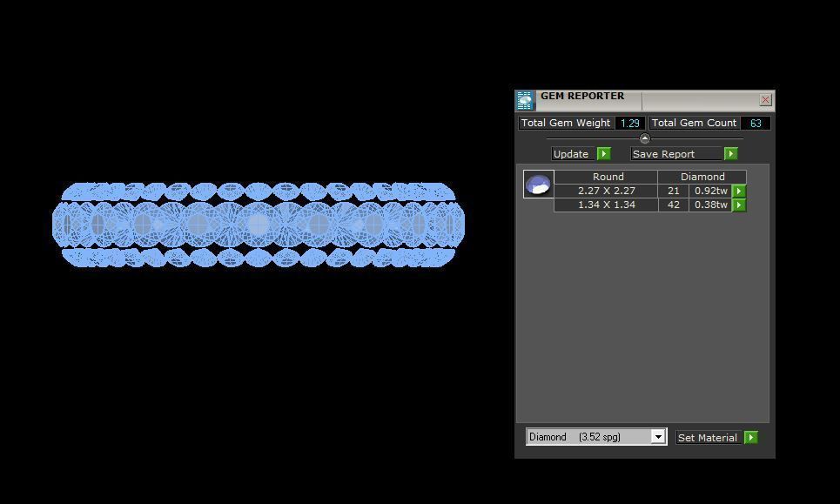
Task: Select the blue gem wireframe model in viewport
Action: coord(259,225)
